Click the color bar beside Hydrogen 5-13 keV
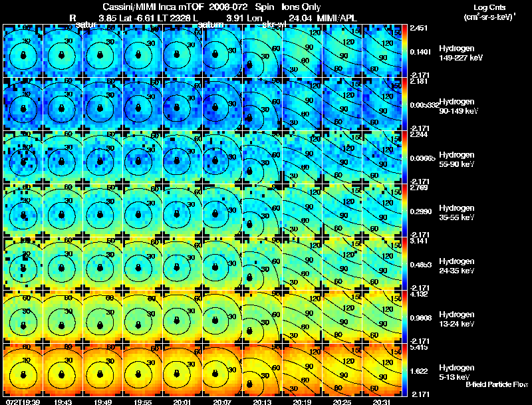532x405 pixels. (404, 370)
